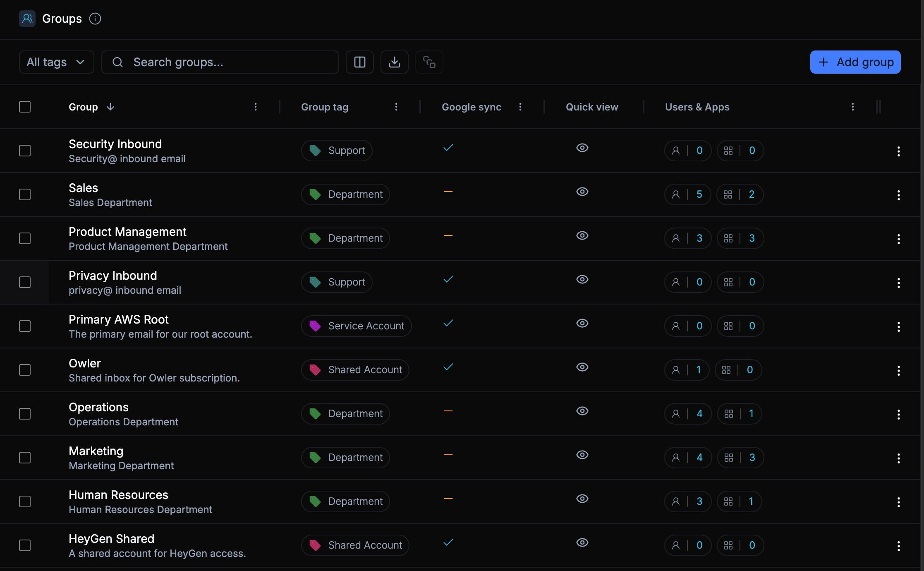The width and height of the screenshot is (924, 571).
Task: Open the All tags dropdown
Action: [x=56, y=62]
